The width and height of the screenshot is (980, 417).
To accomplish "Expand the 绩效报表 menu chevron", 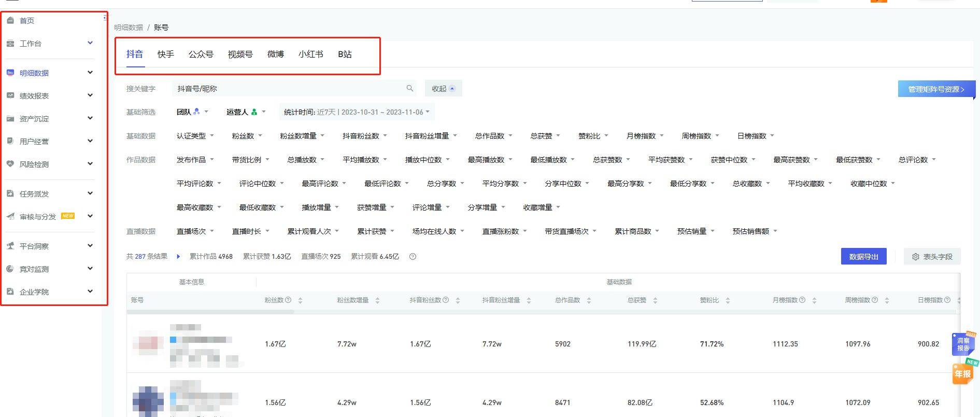I will pyautogui.click(x=90, y=95).
